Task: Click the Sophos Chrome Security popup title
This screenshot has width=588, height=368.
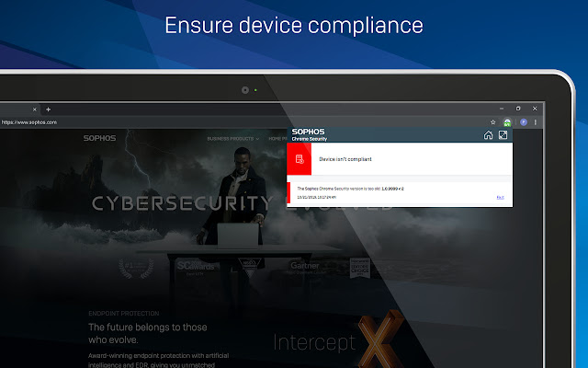Action: [x=310, y=134]
